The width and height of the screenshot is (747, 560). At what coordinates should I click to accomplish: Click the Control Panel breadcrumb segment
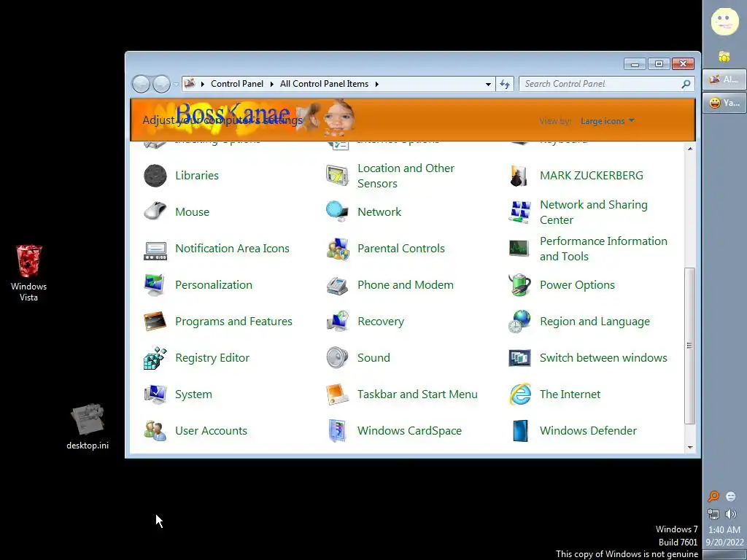237,84
